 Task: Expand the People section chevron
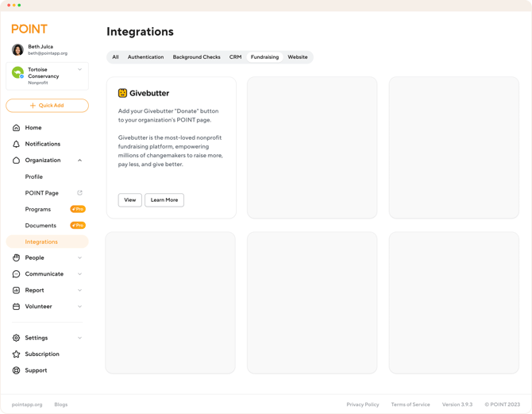click(79, 257)
